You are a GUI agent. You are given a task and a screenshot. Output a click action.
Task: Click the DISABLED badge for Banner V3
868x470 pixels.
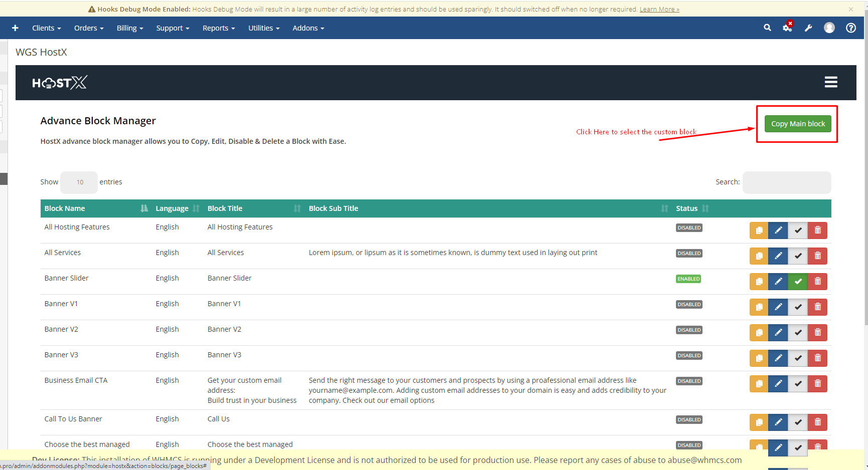[689, 356]
